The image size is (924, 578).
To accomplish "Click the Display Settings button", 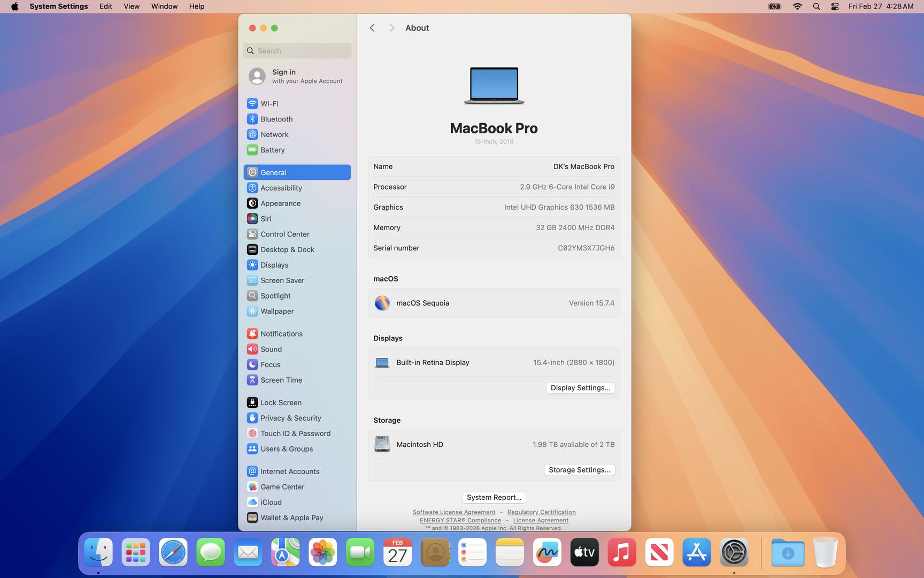I will (580, 388).
